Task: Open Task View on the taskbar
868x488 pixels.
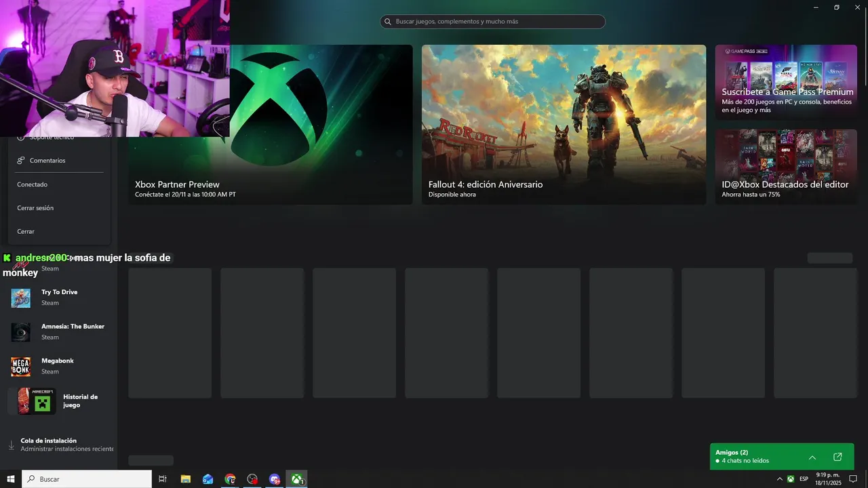Action: [163, 479]
